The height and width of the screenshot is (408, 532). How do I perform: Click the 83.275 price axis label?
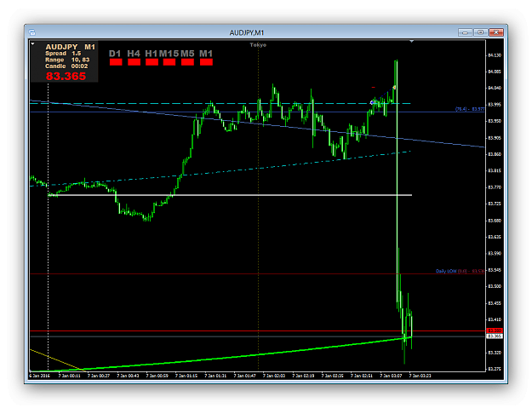pyautogui.click(x=495, y=369)
